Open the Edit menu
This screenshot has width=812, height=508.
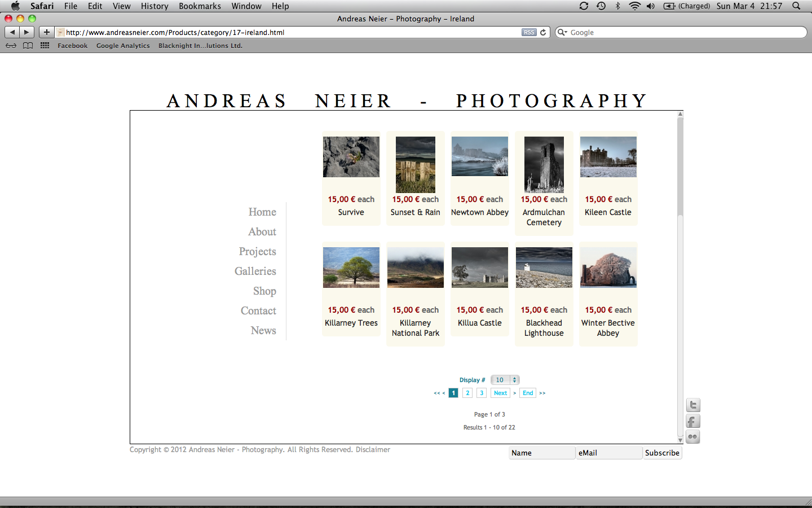tap(95, 6)
